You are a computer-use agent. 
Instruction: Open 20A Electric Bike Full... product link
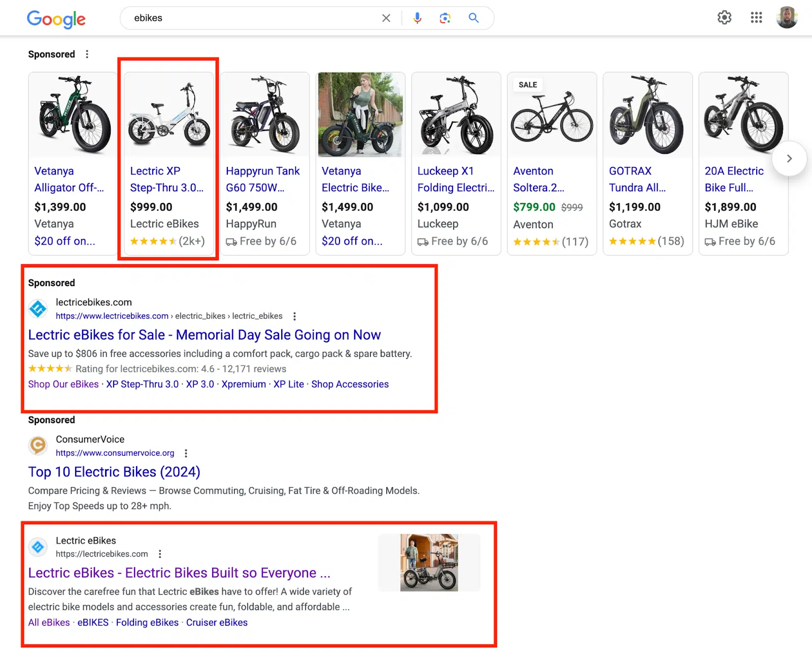pos(734,180)
